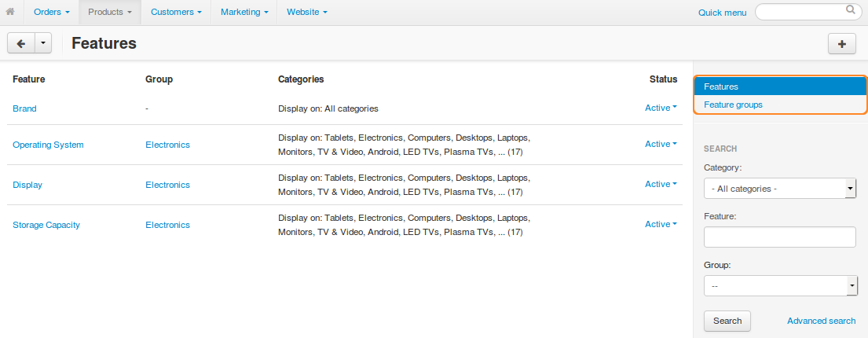Open the Products menu
Screen dimensions: 868x338
110,12
